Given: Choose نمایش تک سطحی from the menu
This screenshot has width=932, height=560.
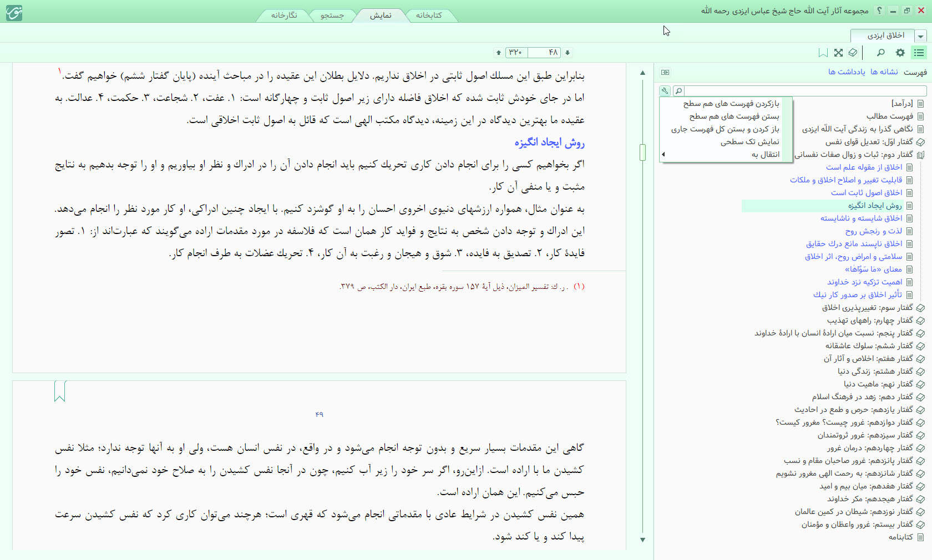Looking at the screenshot, I should 749,142.
